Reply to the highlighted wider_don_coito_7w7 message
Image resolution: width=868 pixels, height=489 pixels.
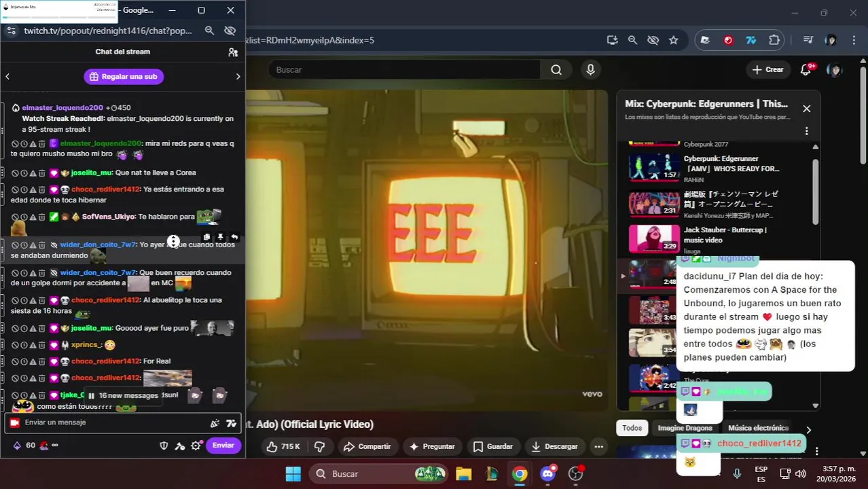coord(234,237)
